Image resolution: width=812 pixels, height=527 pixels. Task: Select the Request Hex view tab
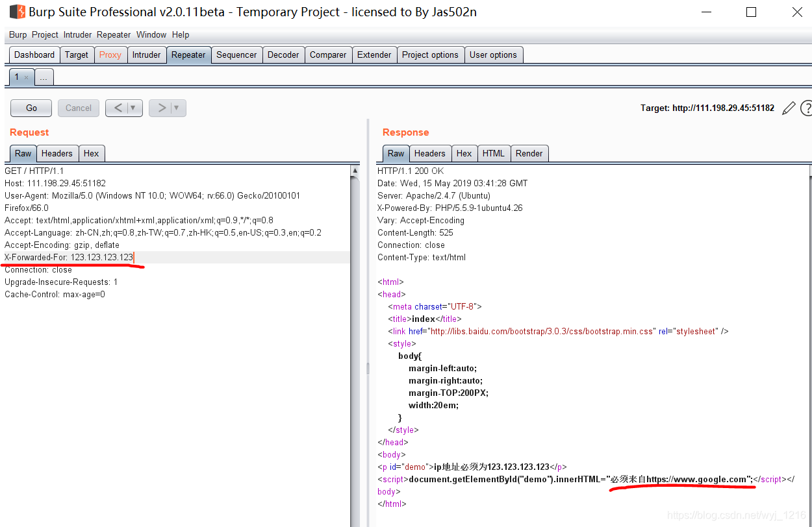tap(92, 154)
